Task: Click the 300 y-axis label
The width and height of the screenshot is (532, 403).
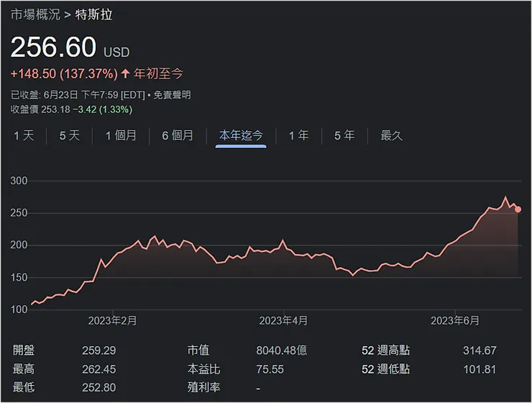Action: click(x=19, y=181)
